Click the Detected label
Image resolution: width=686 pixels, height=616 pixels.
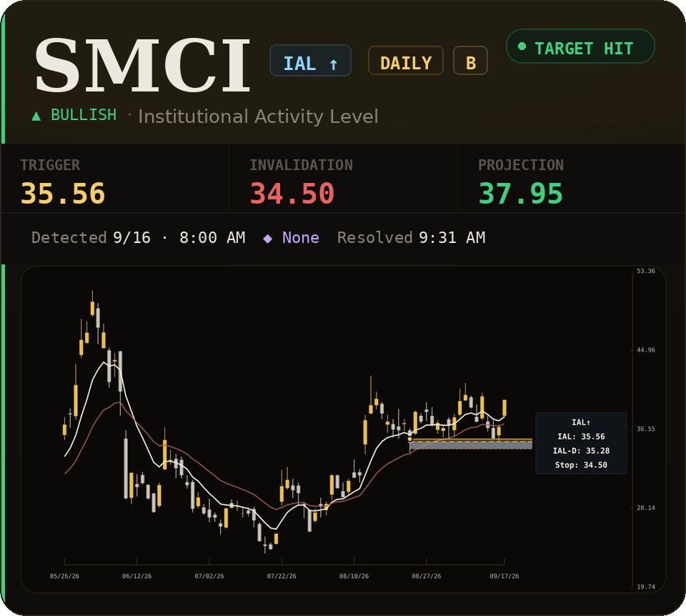coord(69,237)
